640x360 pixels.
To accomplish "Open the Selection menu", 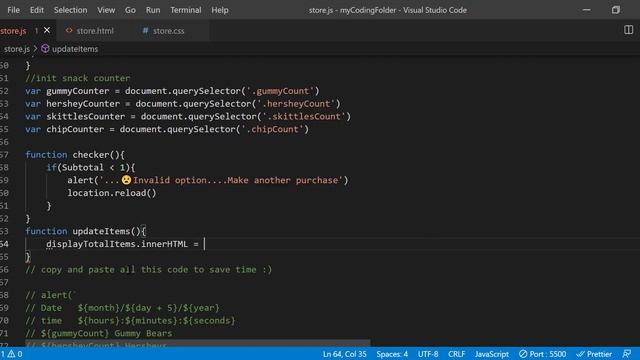I will [x=70, y=10].
